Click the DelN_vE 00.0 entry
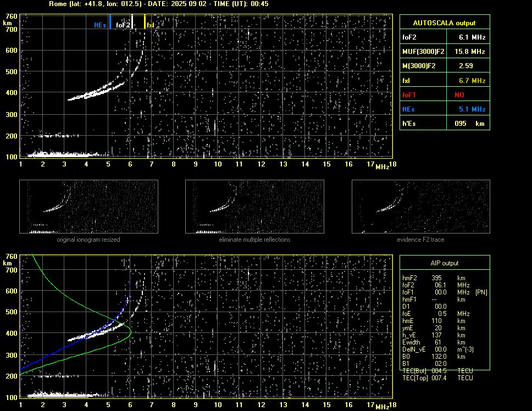Viewport: 532px width, 411px height. pos(438,349)
